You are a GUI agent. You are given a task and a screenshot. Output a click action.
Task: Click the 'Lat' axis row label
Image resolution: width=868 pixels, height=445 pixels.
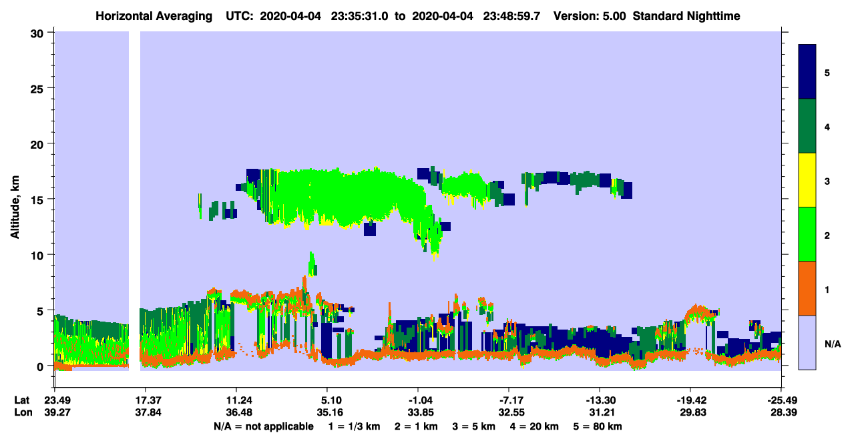pyautogui.click(x=22, y=400)
